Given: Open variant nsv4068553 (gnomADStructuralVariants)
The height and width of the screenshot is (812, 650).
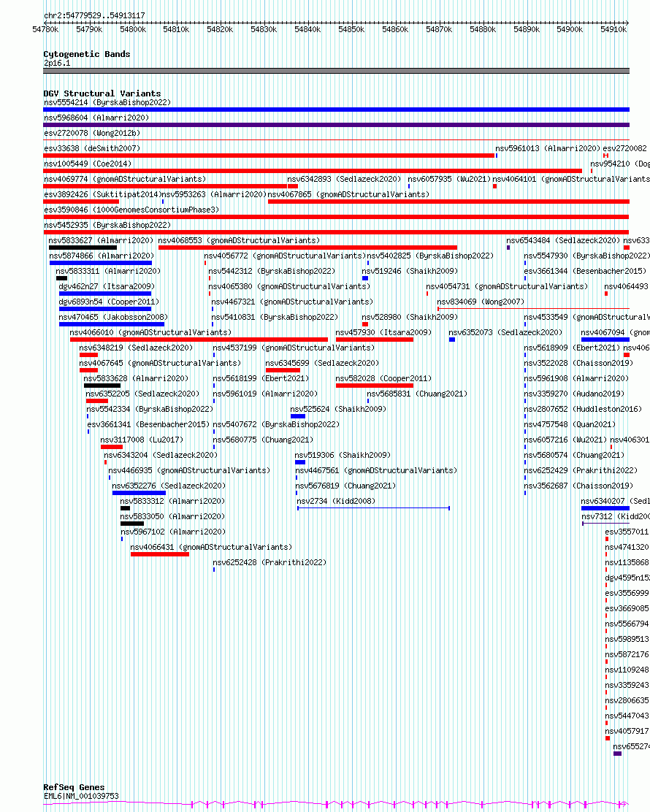Looking at the screenshot, I should 239,241.
